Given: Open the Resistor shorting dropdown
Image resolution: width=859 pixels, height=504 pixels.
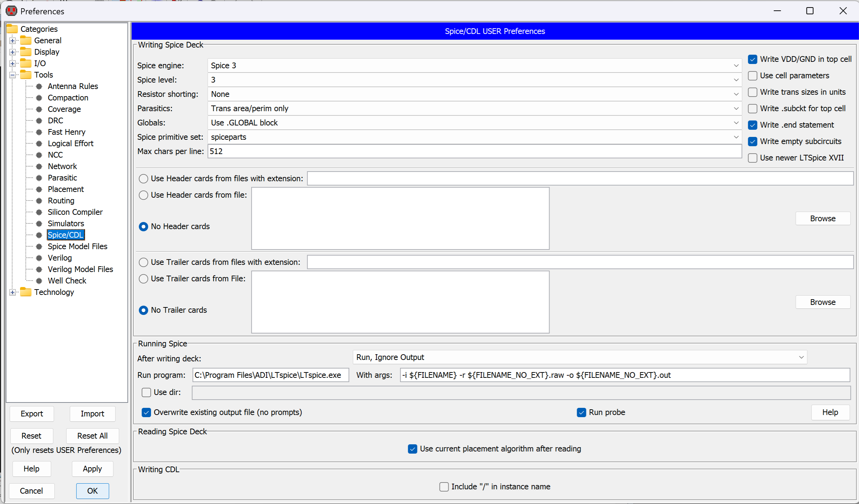Looking at the screenshot, I should pyautogui.click(x=474, y=94).
